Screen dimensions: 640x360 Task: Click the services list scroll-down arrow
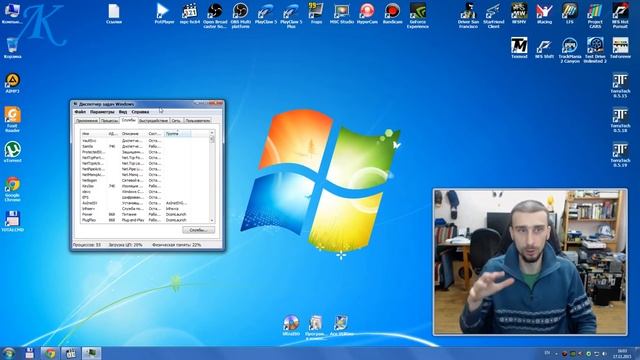pyautogui.click(x=212, y=220)
